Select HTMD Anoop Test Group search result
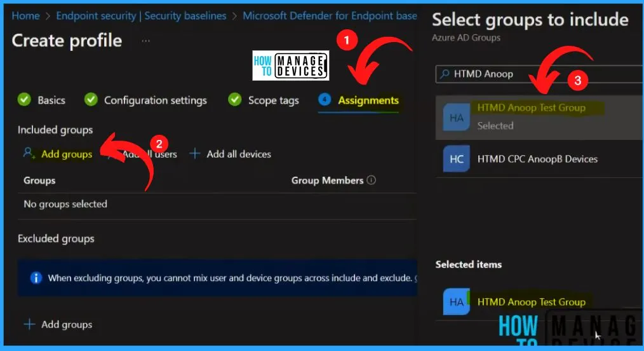 (539, 118)
